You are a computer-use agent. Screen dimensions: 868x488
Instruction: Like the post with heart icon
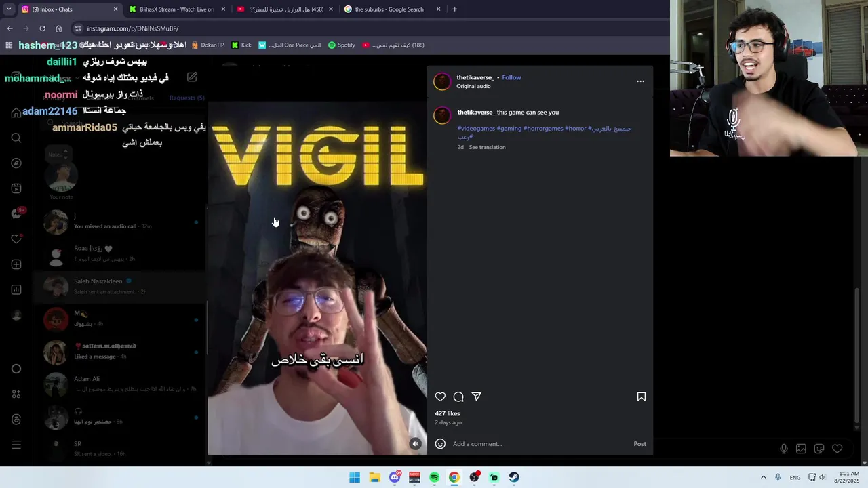click(x=440, y=397)
